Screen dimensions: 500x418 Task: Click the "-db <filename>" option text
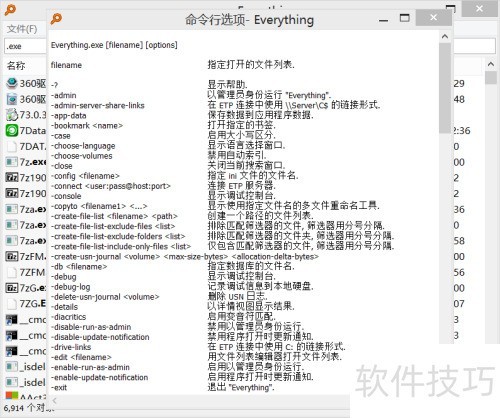pos(79,266)
